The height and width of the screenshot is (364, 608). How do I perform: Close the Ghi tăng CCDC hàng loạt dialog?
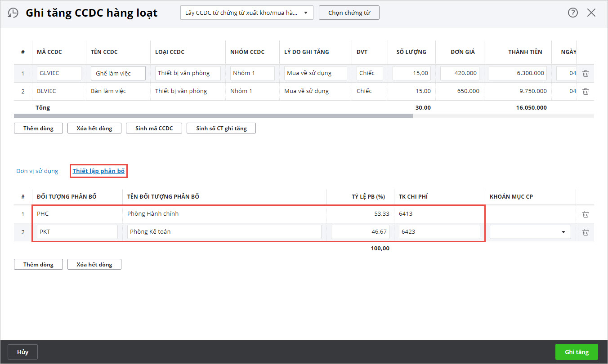coord(591,13)
